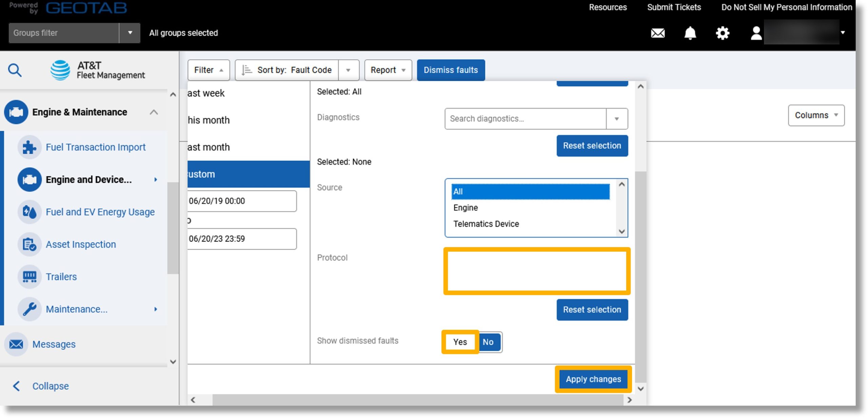Click Apply changes button

tap(593, 379)
